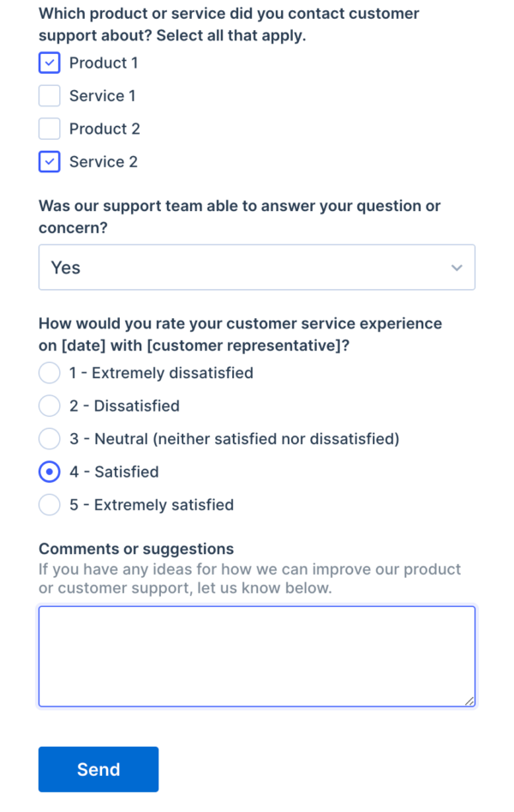Image resolution: width=514 pixels, height=812 pixels.
Task: Click the "Product 2" label text
Action: 105,129
